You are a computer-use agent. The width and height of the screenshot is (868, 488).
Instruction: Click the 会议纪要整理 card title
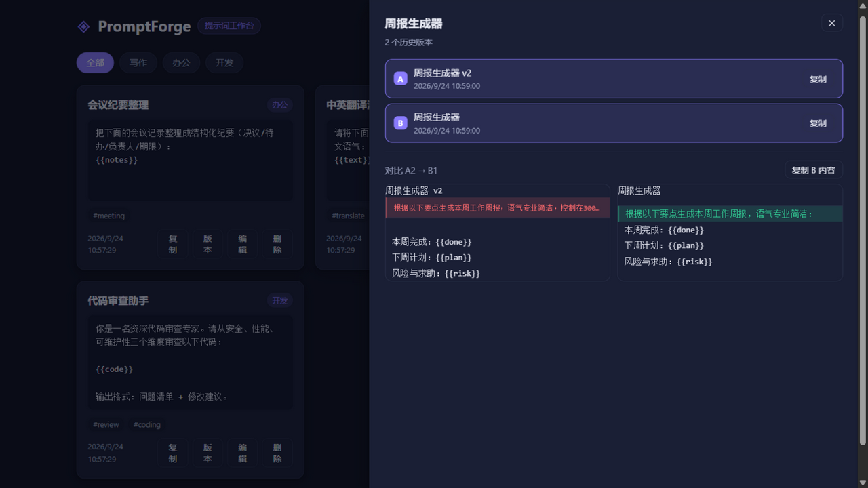point(118,105)
